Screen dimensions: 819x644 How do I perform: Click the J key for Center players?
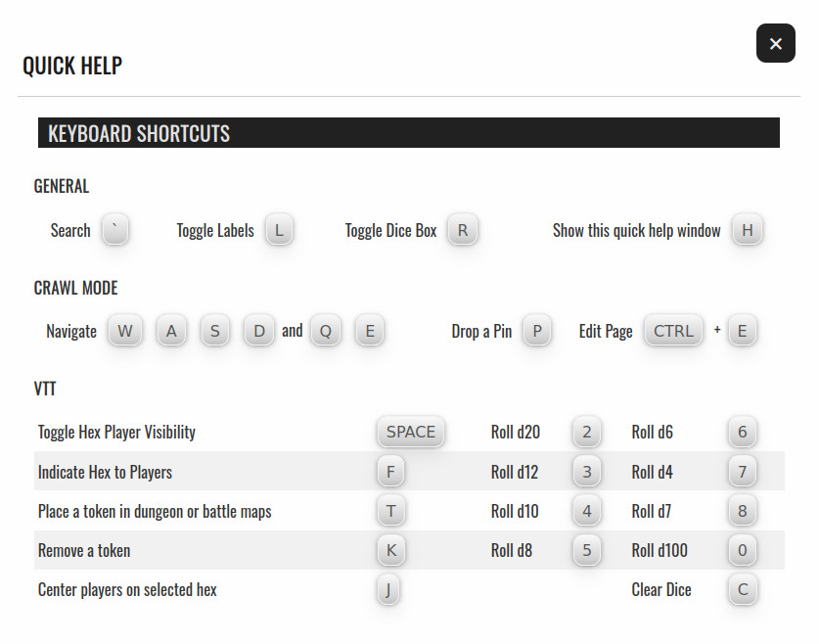pos(389,589)
